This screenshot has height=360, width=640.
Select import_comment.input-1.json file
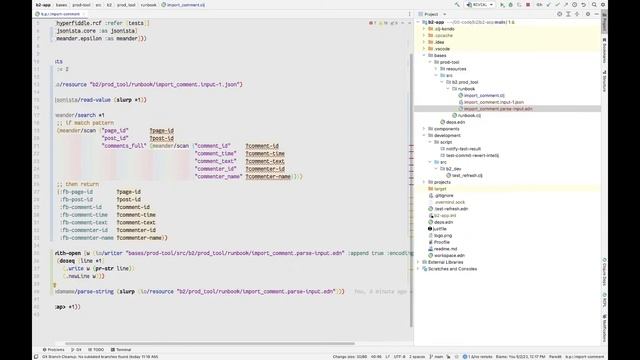(491, 102)
